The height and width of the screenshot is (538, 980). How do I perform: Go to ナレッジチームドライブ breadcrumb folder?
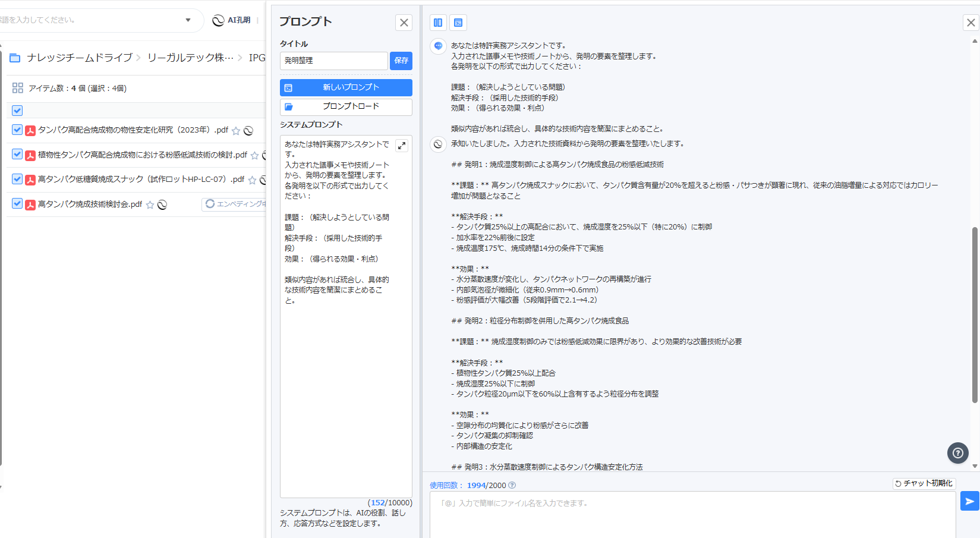click(79, 58)
